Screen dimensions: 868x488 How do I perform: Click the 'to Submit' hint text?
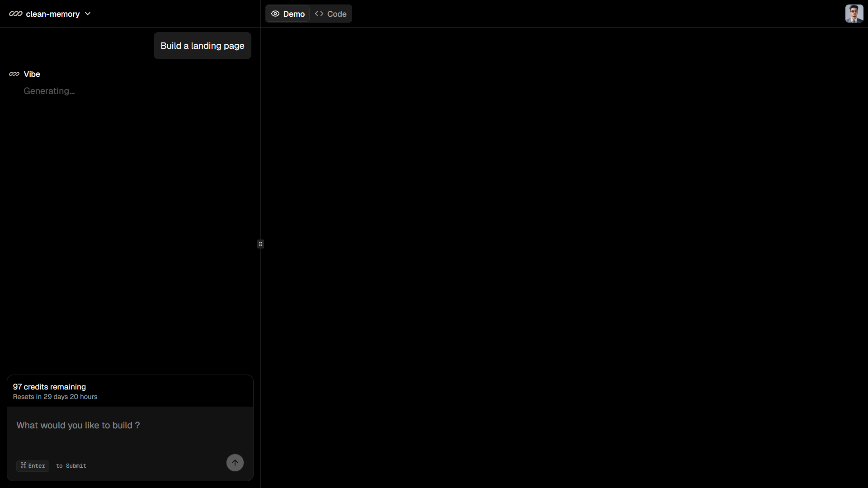coord(71,465)
